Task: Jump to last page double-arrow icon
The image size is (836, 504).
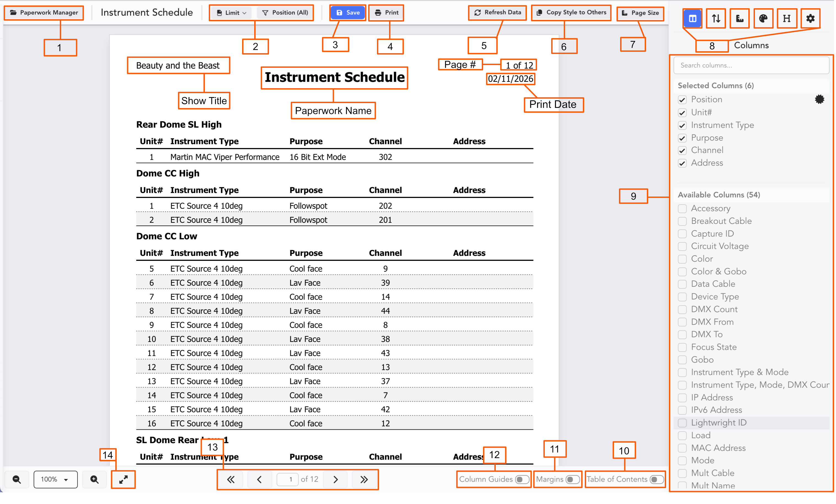Action: pyautogui.click(x=364, y=479)
